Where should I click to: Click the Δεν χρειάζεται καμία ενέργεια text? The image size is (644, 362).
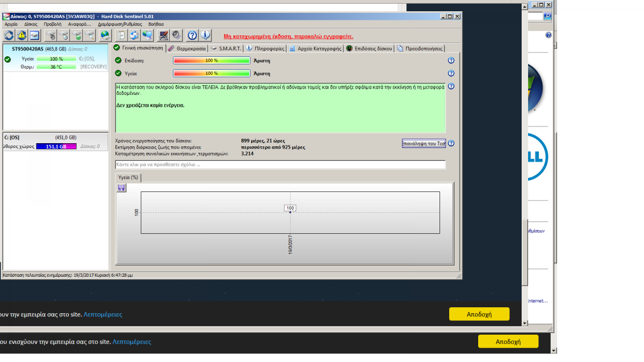(x=150, y=106)
